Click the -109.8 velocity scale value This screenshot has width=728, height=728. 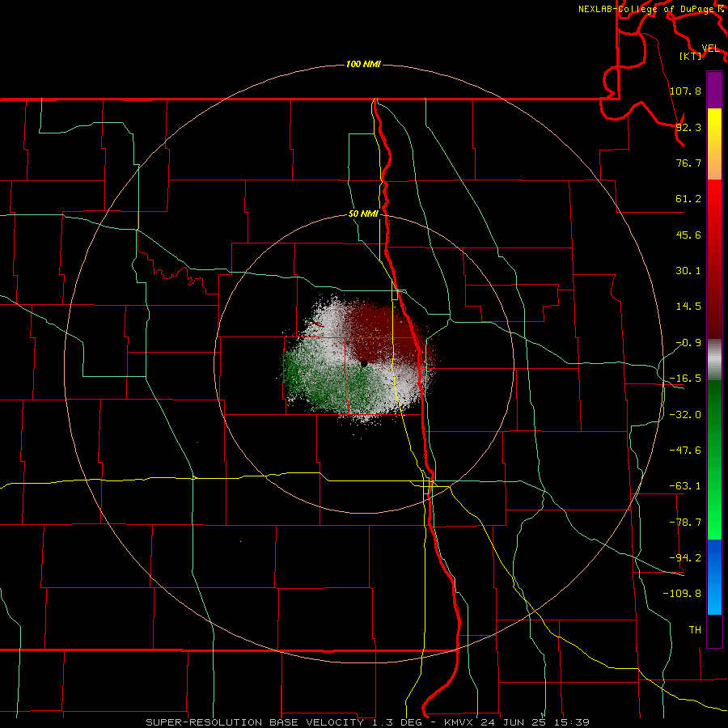tap(682, 594)
